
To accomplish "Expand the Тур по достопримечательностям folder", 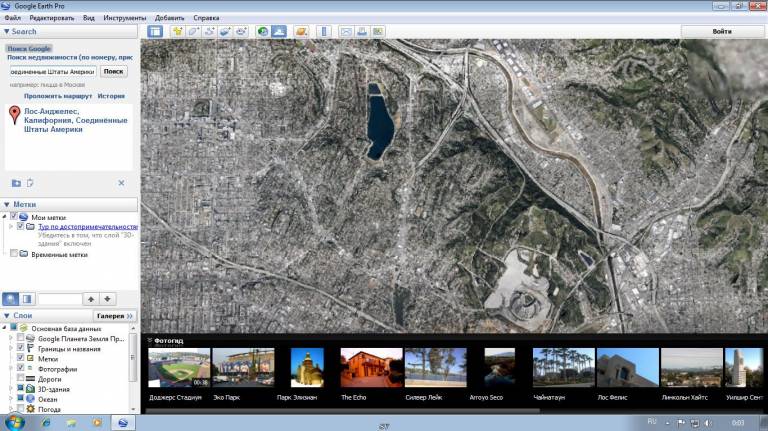I will (11, 227).
